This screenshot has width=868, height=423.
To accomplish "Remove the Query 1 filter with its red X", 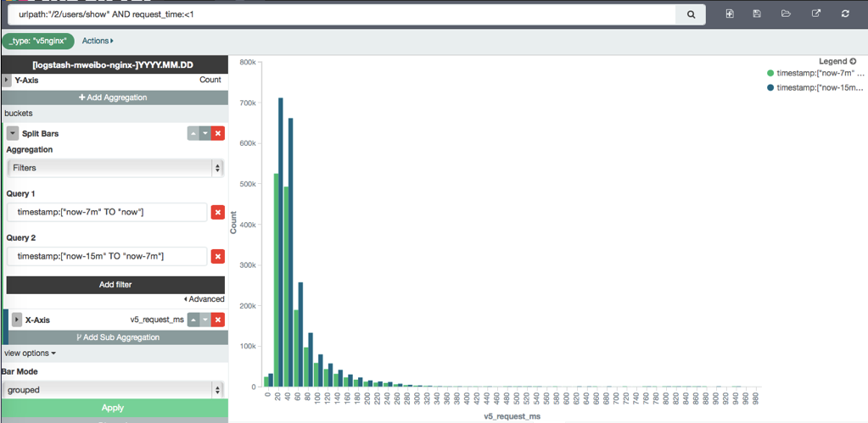I will coord(218,212).
